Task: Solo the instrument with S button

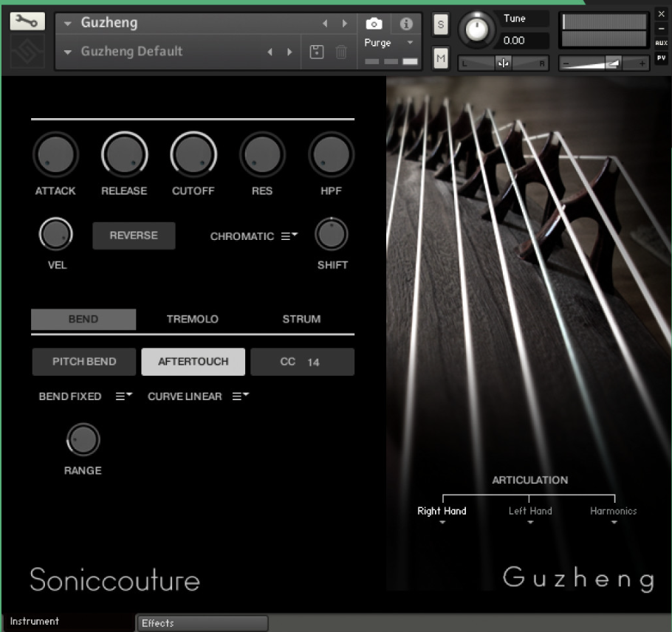Action: coord(441,24)
